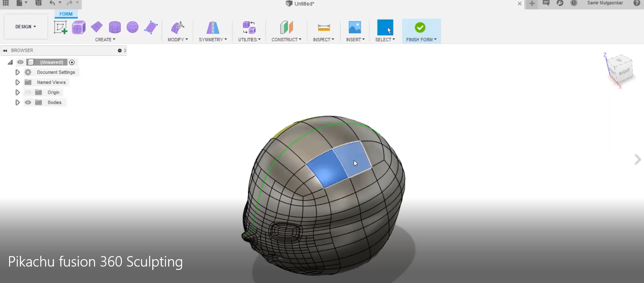Image resolution: width=644 pixels, height=283 pixels.
Task: Activate the Edit Form tool icon
Action: click(178, 27)
